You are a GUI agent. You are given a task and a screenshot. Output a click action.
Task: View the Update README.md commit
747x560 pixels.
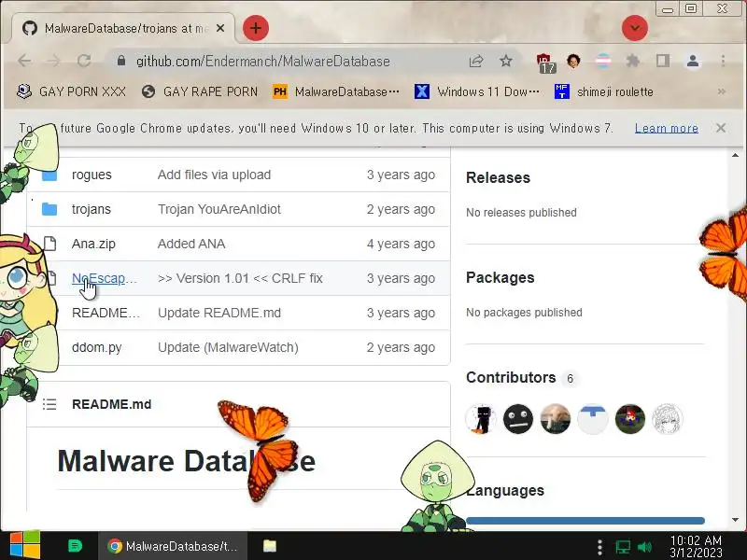[x=219, y=313]
